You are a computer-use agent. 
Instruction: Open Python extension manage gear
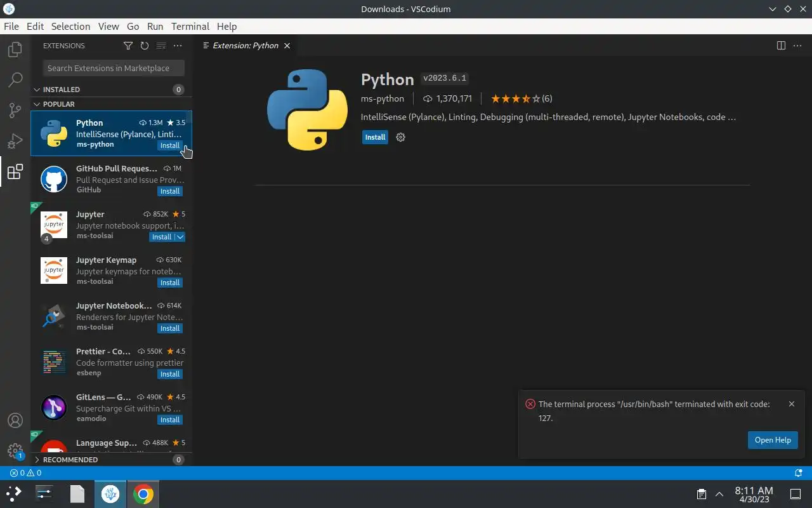(400, 137)
